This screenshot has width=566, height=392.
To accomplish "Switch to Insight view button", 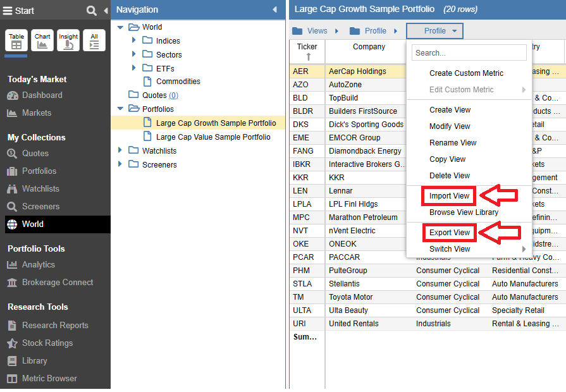I will click(x=68, y=40).
